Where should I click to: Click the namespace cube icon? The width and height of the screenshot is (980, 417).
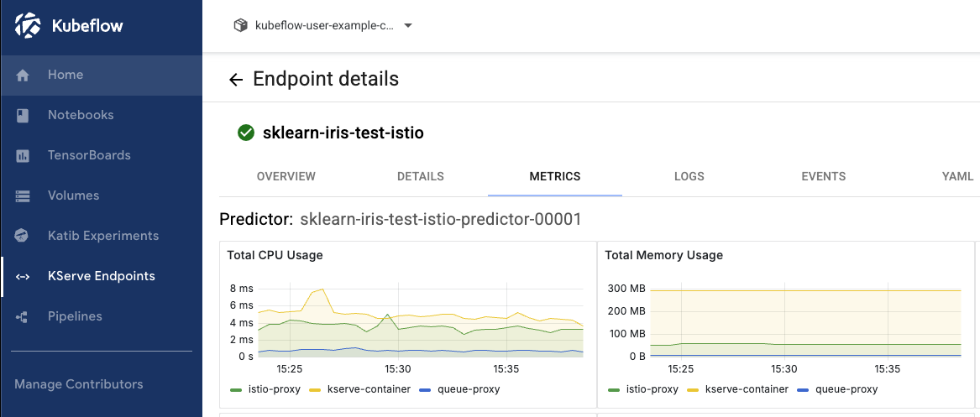click(x=241, y=26)
